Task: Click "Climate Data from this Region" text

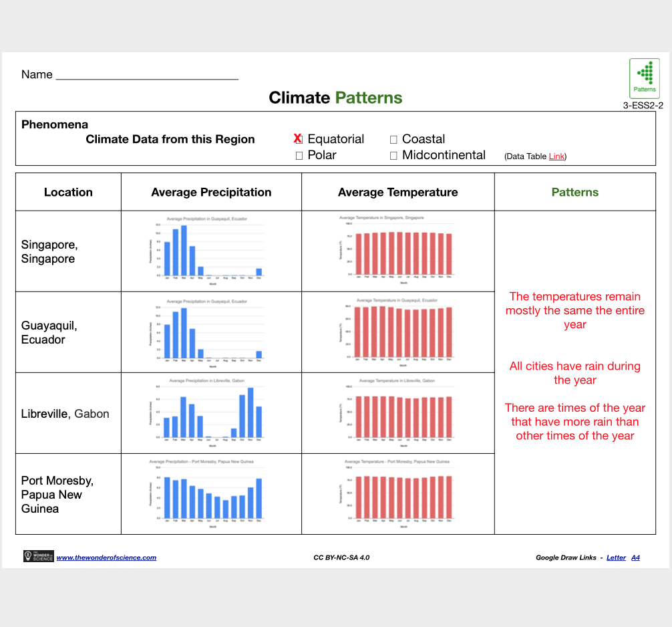Action: [170, 140]
